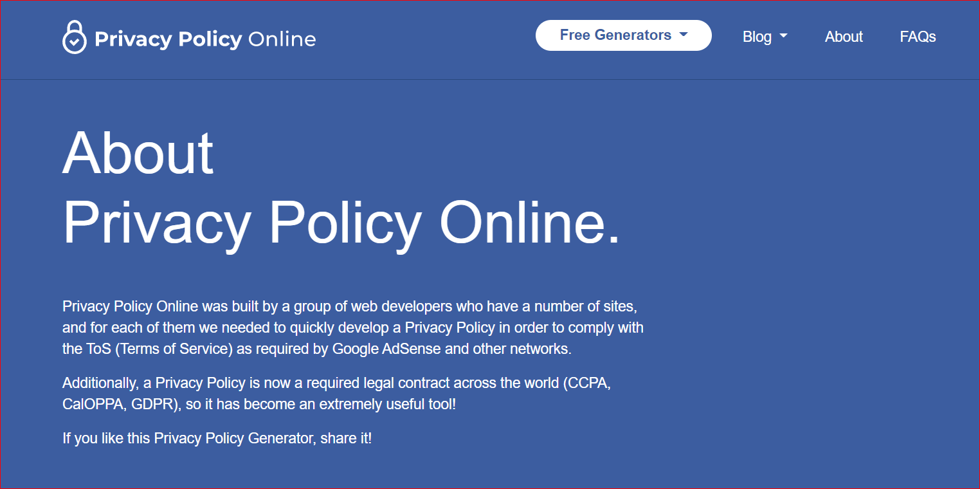Open the Blog navigation menu
This screenshot has width=980, height=489.
765,37
